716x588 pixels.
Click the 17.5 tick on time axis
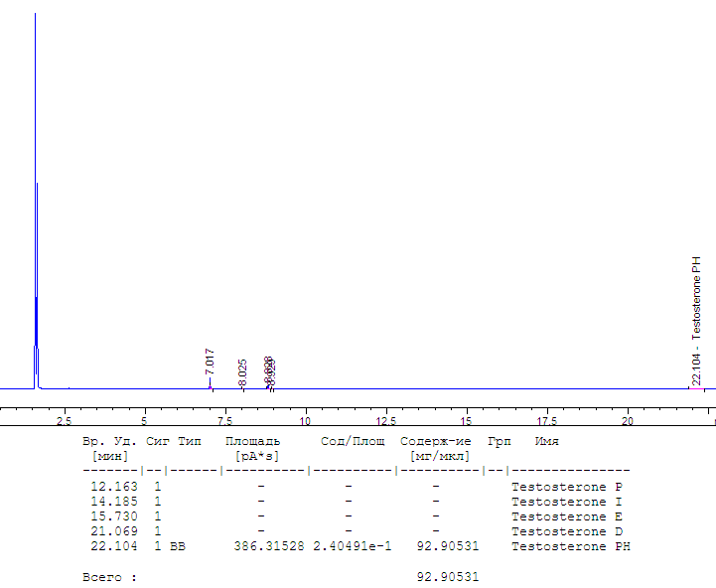coord(546,421)
